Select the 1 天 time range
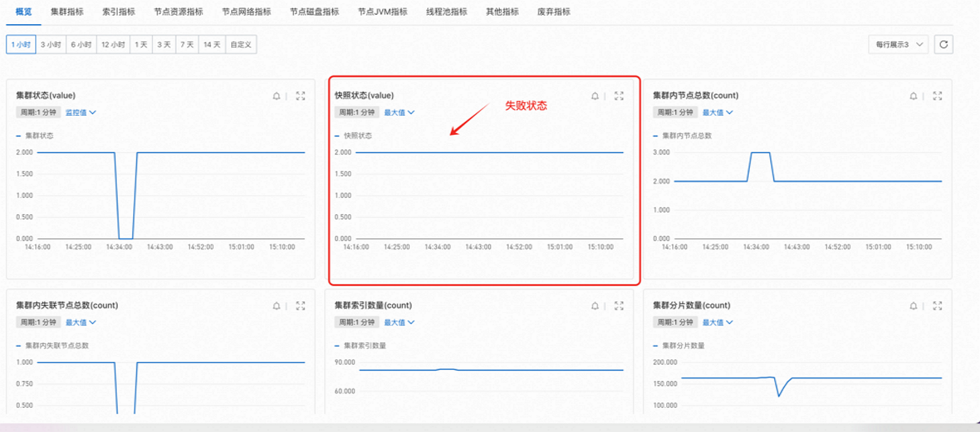Image resolution: width=980 pixels, height=432 pixels. click(141, 44)
